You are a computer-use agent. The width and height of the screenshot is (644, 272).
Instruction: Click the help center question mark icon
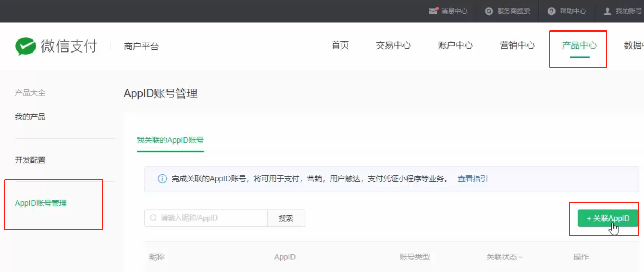click(x=551, y=11)
